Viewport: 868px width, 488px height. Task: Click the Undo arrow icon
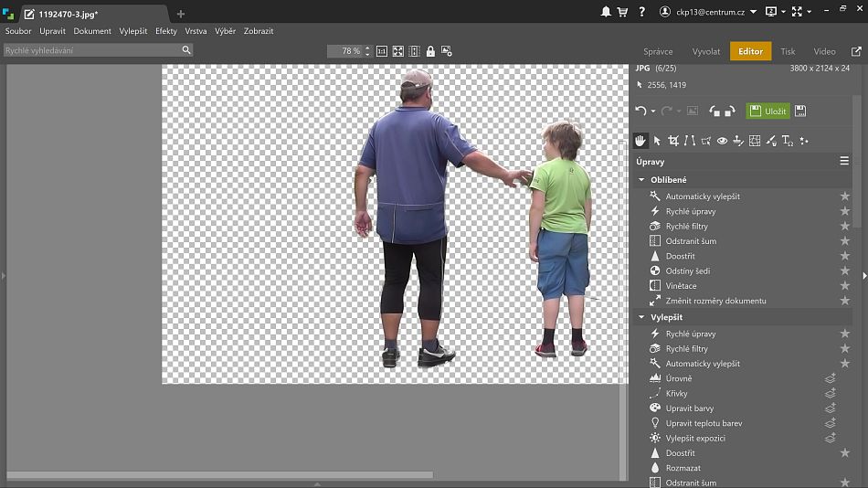coord(640,111)
